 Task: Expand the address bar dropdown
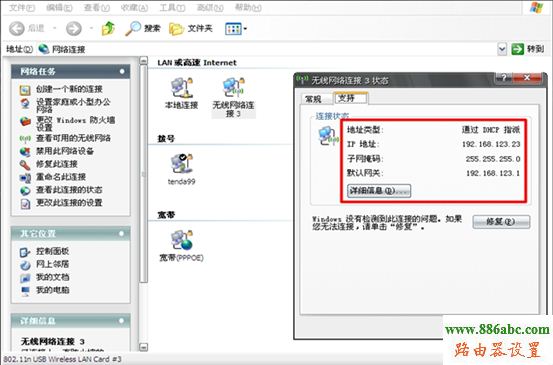click(502, 49)
